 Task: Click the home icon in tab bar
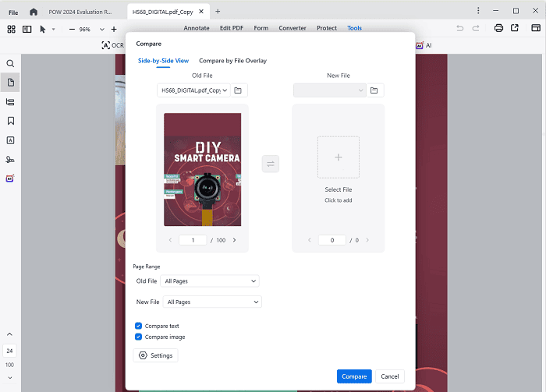[33, 12]
